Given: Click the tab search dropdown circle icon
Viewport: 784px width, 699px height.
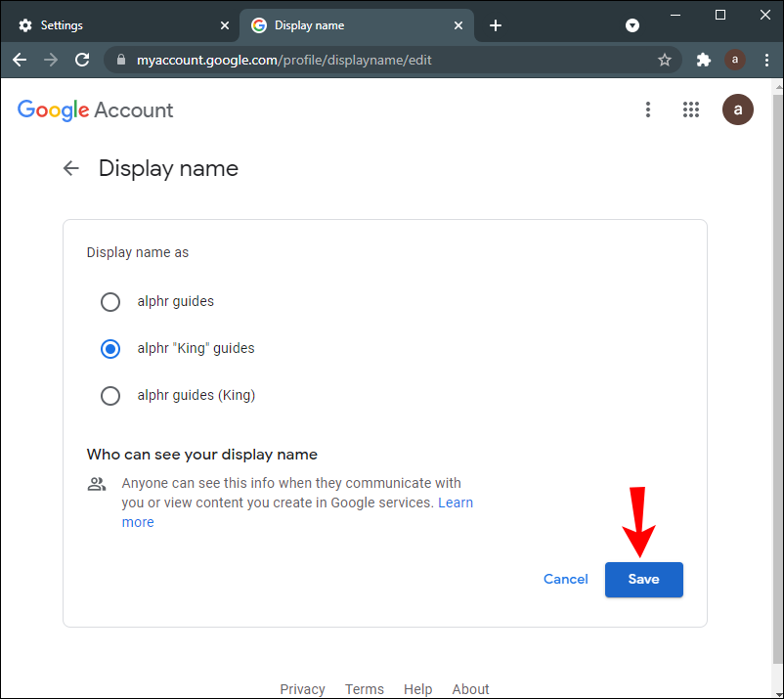Looking at the screenshot, I should point(632,25).
